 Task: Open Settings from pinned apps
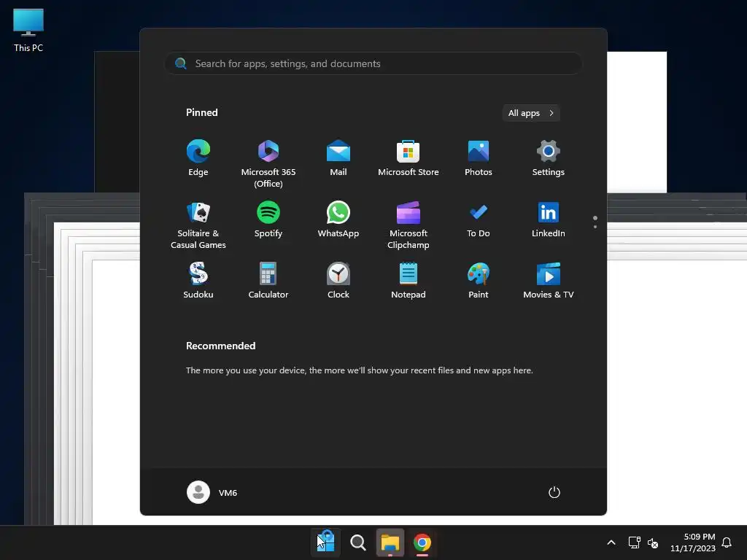pyautogui.click(x=549, y=158)
